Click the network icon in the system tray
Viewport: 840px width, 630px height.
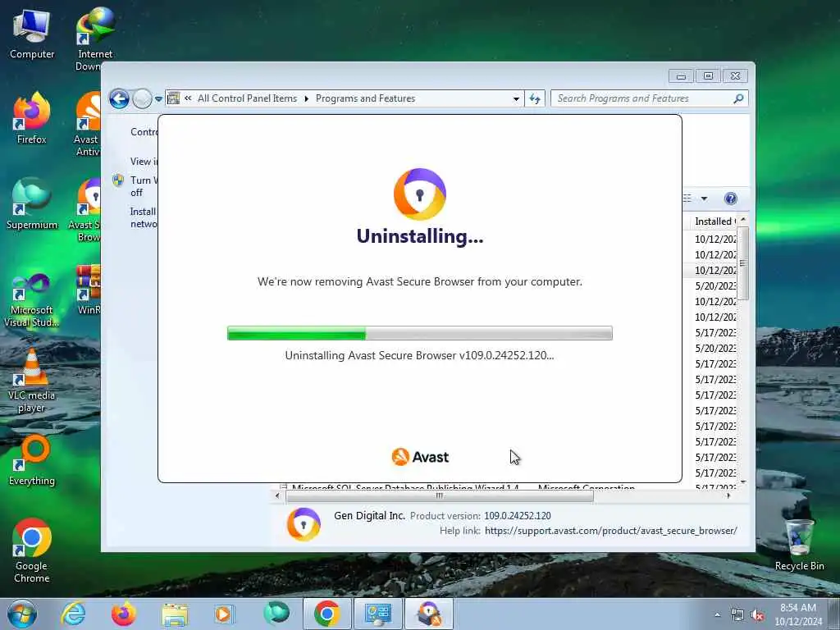tap(737, 615)
